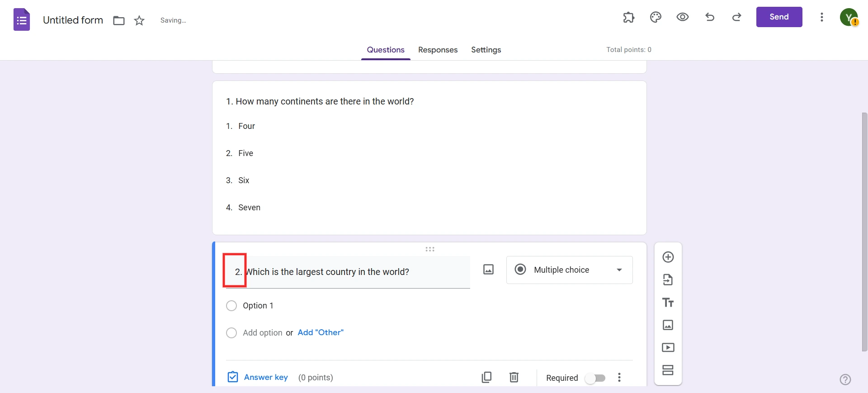Click the Saving… status text
This screenshot has height=393, width=868.
click(173, 20)
